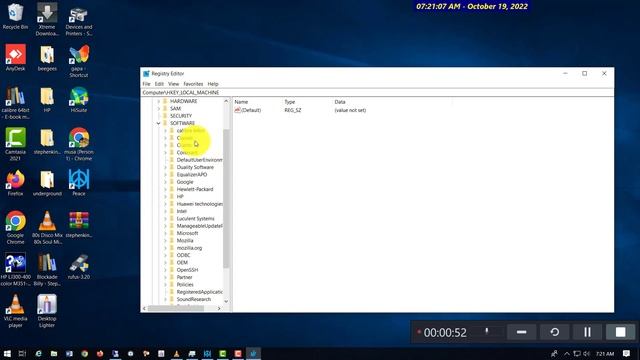
Task: Minimize the recording toolbar with the dash button
Action: [521, 332]
